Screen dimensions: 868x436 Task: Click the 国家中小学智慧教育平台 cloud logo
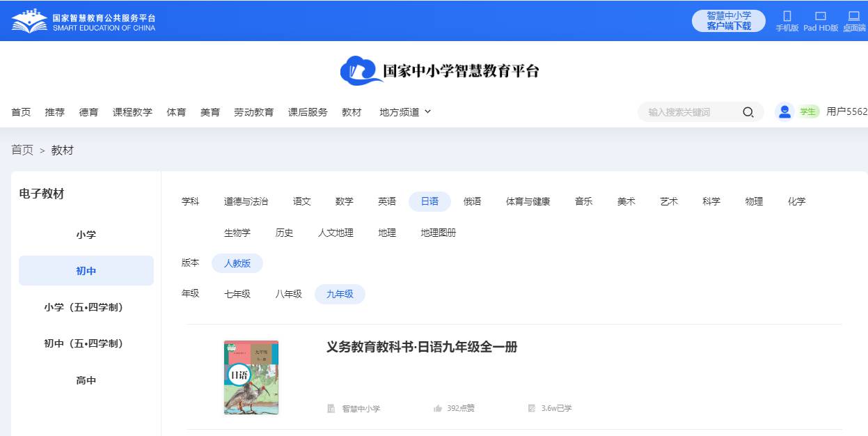point(439,70)
